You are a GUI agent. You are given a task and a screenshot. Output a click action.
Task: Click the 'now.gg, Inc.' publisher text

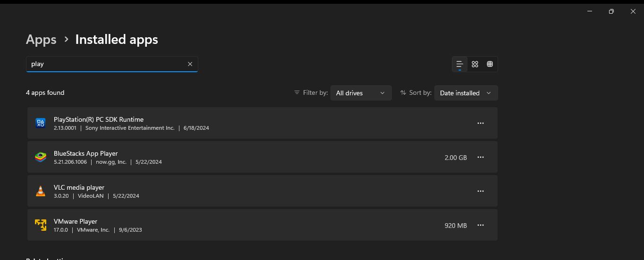point(111,162)
